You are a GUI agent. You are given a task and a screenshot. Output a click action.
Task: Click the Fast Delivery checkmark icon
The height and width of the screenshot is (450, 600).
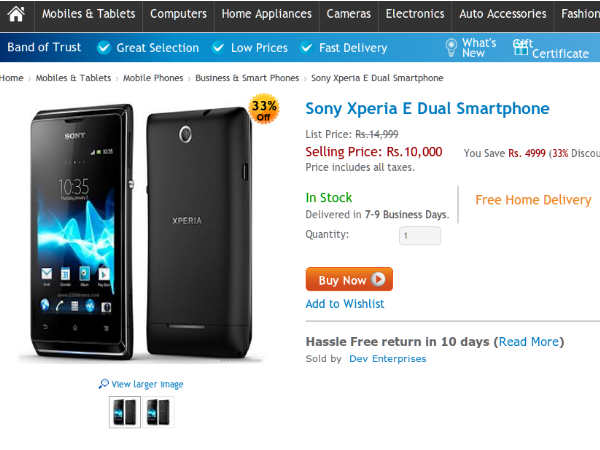click(306, 48)
